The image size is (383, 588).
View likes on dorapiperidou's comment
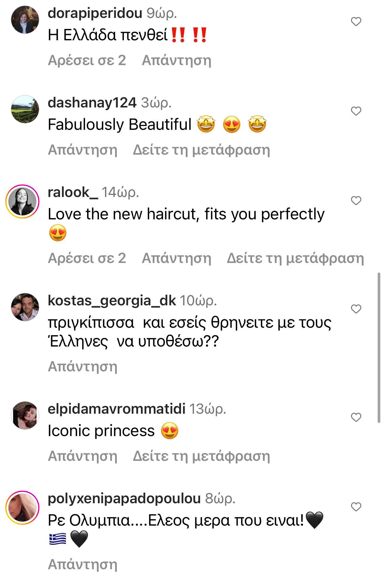(87, 61)
